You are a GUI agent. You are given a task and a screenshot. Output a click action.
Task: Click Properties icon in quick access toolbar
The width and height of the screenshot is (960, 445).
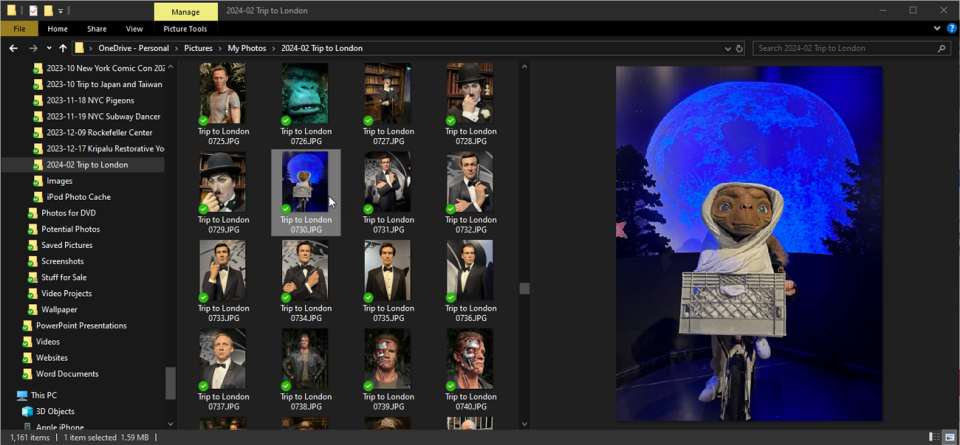(x=33, y=10)
